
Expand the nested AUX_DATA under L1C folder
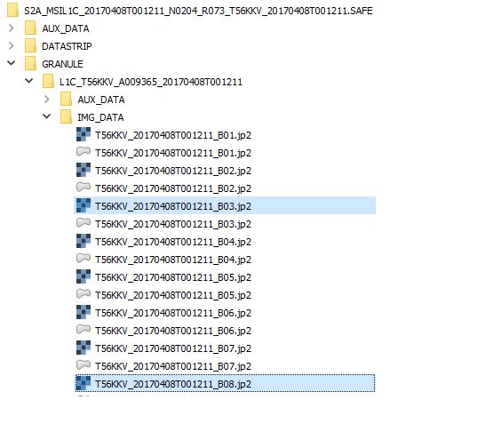47,100
